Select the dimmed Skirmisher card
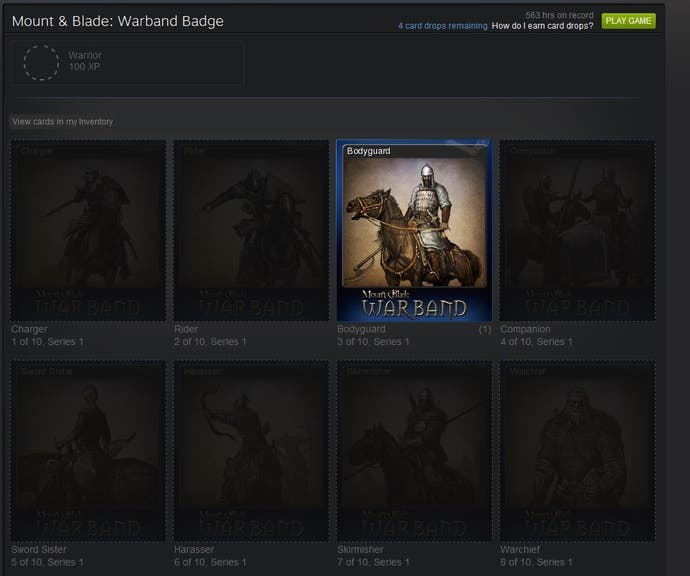 point(414,451)
